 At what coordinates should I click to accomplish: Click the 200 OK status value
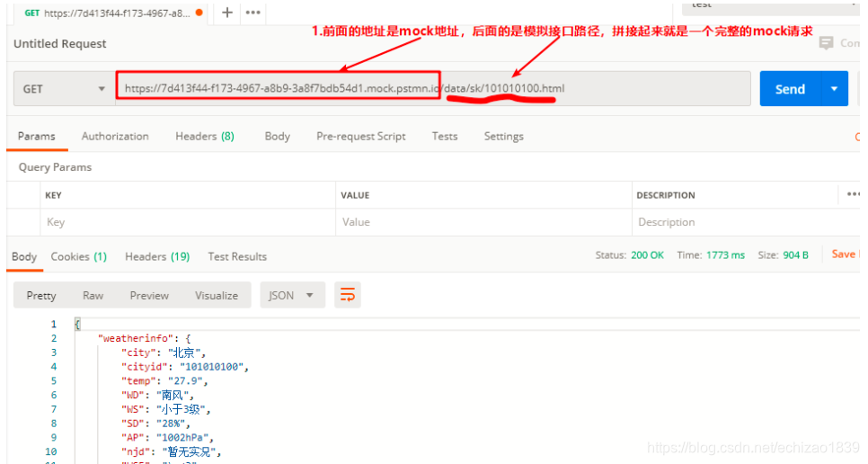pos(647,255)
